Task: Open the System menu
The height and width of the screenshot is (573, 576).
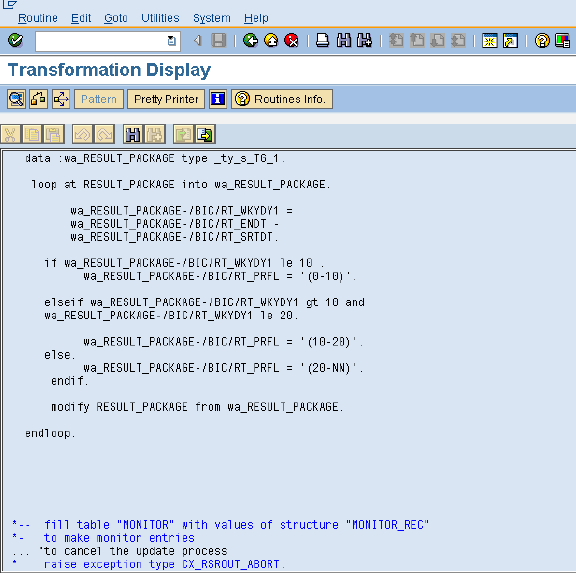Action: [x=212, y=18]
